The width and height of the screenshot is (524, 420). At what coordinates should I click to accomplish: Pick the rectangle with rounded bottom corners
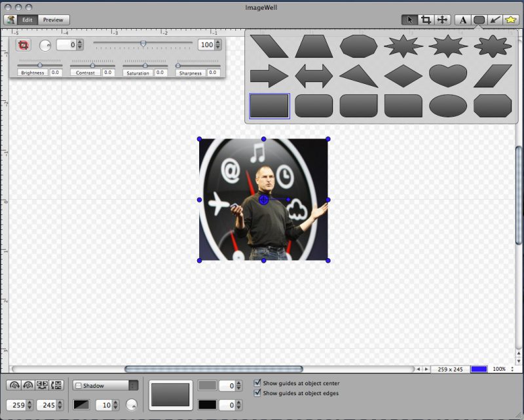pyautogui.click(x=358, y=106)
